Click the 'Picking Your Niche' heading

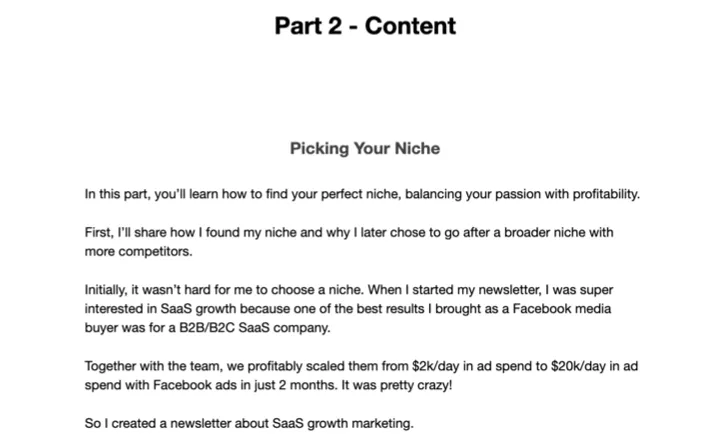point(365,148)
